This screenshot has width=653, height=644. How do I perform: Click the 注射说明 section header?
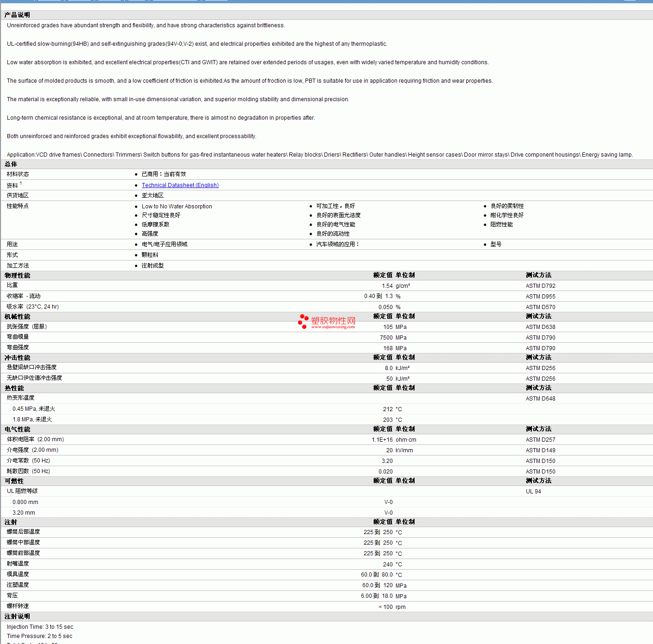[17, 617]
